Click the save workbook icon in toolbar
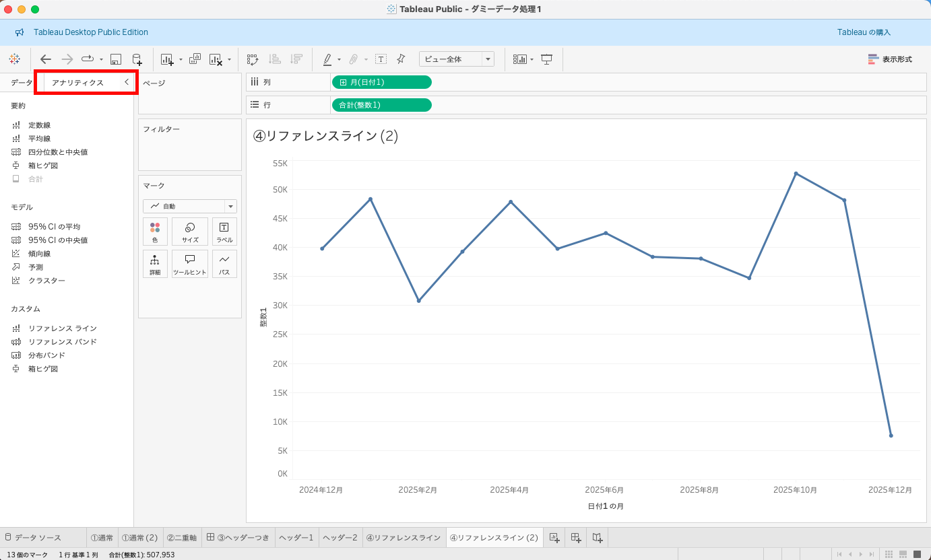Viewport: 931px width, 560px height. tap(116, 59)
